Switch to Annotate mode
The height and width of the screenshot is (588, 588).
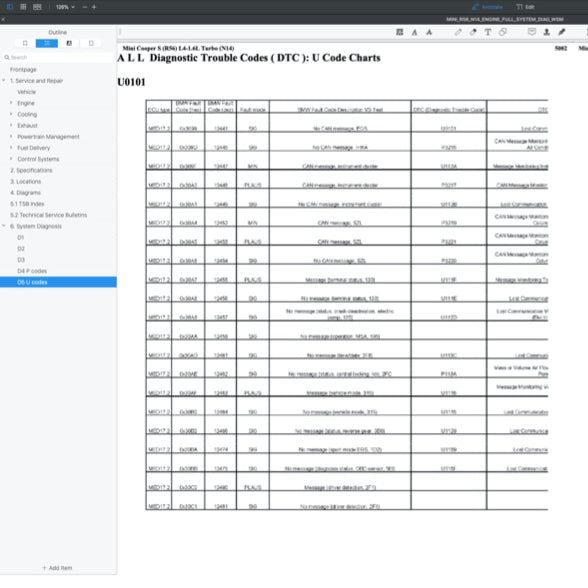488,7
